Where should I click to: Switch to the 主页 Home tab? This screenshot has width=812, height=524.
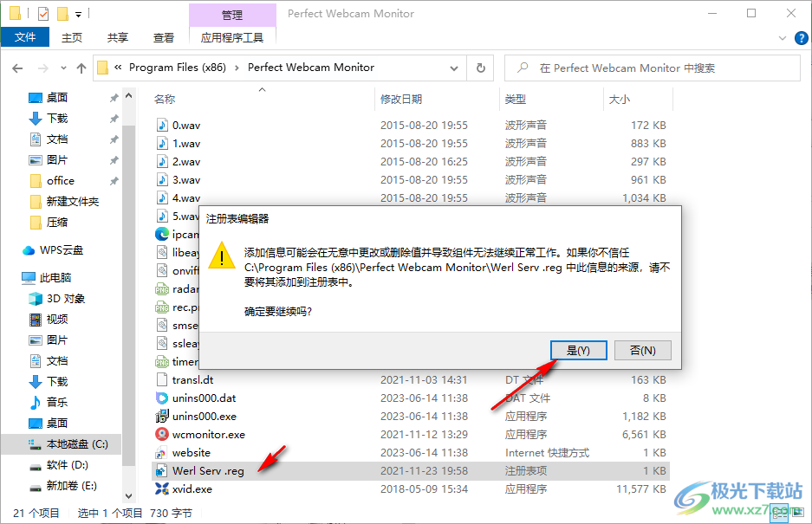(71, 37)
